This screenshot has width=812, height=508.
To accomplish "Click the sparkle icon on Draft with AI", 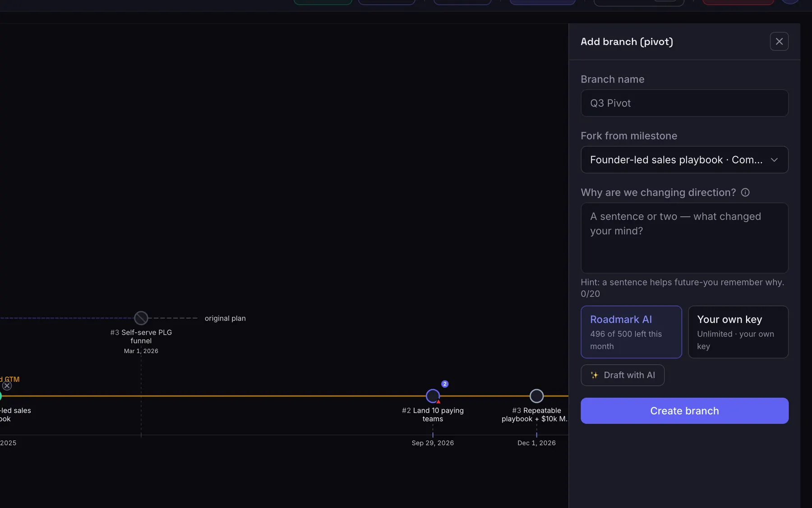I will 595,375.
